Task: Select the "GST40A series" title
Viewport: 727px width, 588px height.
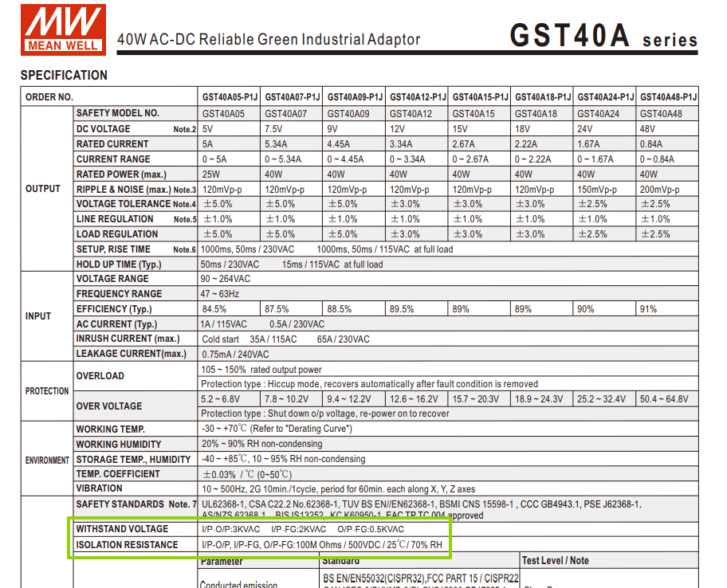Action: click(603, 36)
